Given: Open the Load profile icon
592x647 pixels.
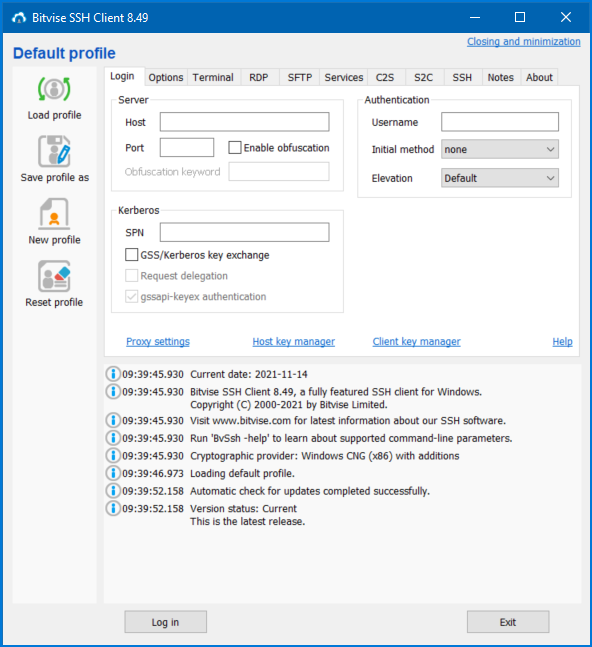Looking at the screenshot, I should (54, 89).
